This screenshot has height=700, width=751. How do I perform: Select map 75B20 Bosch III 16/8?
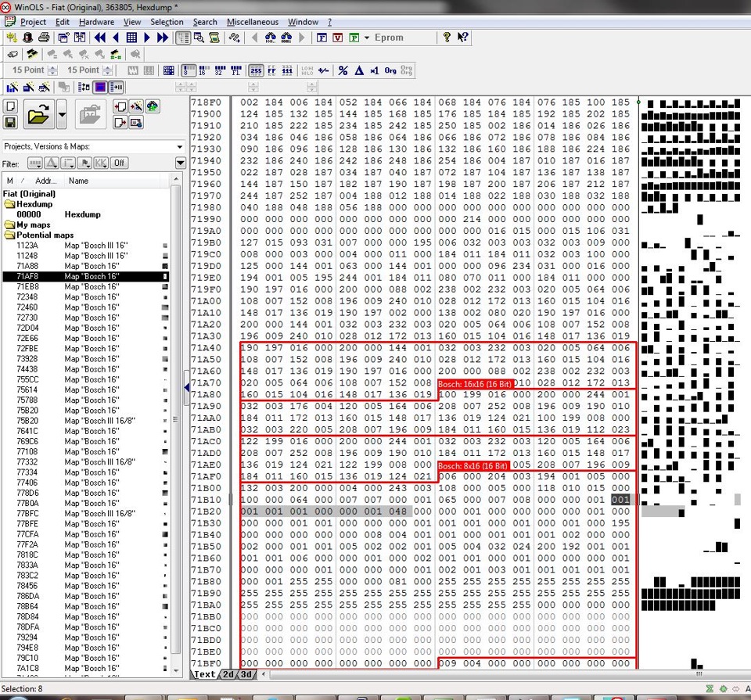(86, 421)
